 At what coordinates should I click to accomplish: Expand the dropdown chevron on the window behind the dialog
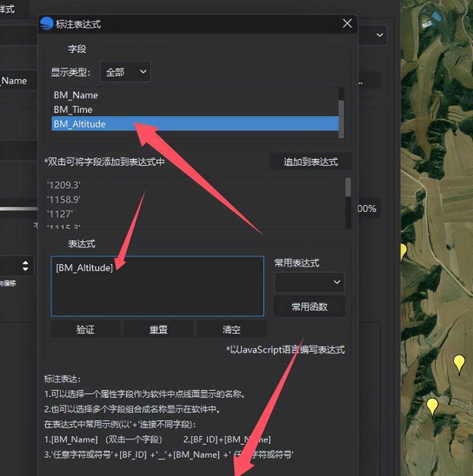[x=380, y=35]
